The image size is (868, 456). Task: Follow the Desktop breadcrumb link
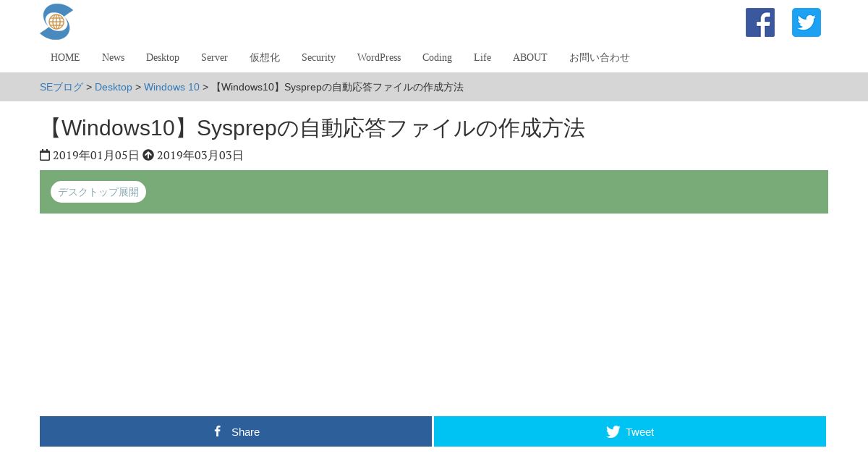coord(114,87)
